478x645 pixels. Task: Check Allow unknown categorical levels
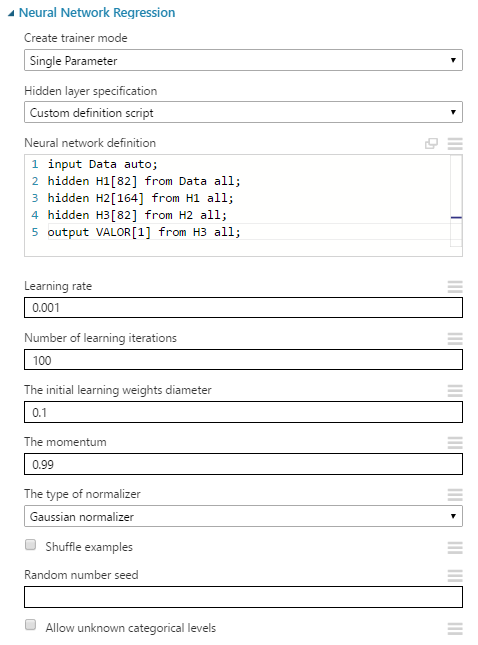pyautogui.click(x=30, y=625)
